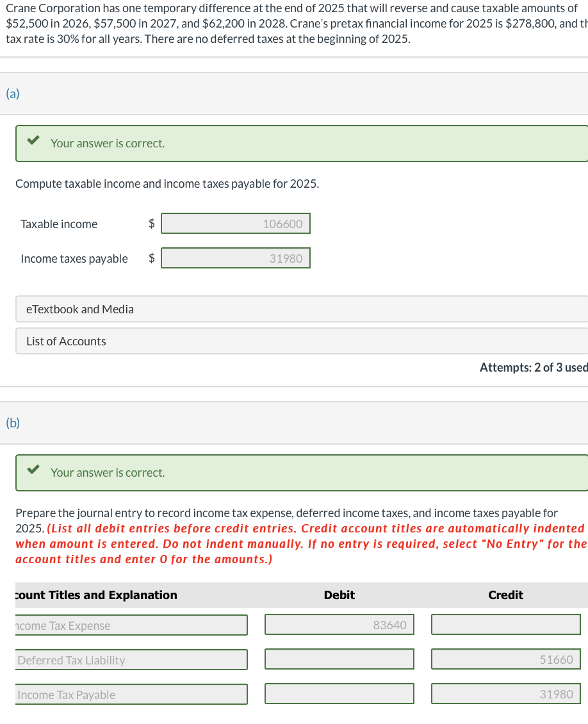Click the credit field in Income Tax Expense row
Viewport: 588px width, 724px height.
[506, 625]
